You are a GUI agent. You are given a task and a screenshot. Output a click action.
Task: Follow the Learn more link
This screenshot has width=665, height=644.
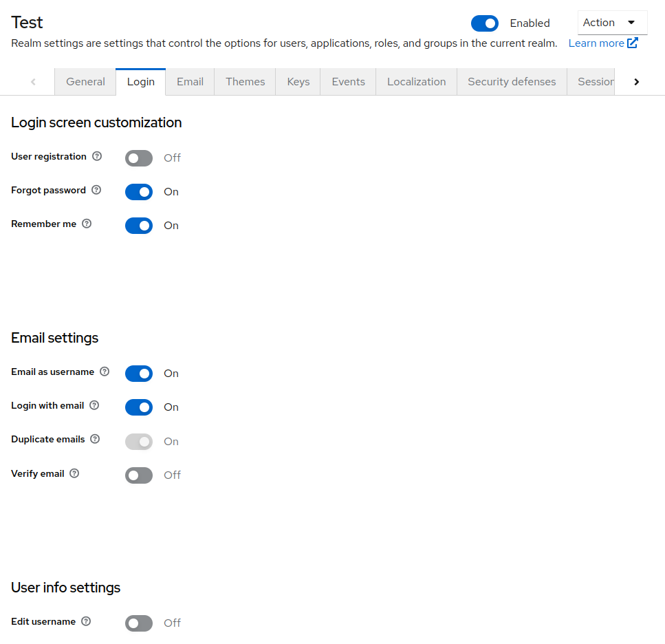click(x=598, y=43)
